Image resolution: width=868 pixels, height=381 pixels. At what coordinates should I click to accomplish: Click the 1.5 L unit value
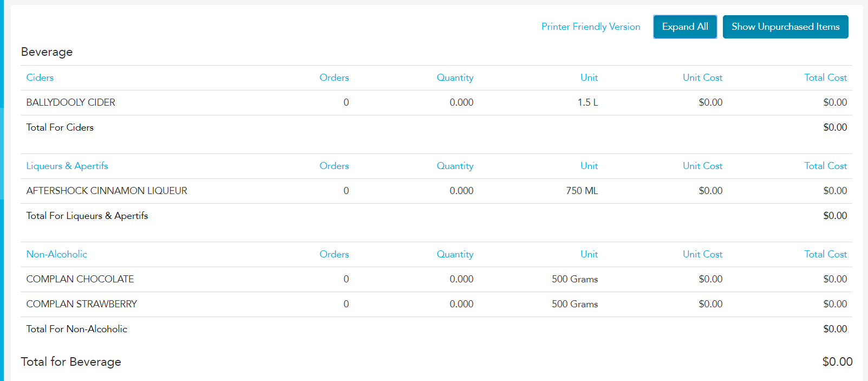(588, 102)
